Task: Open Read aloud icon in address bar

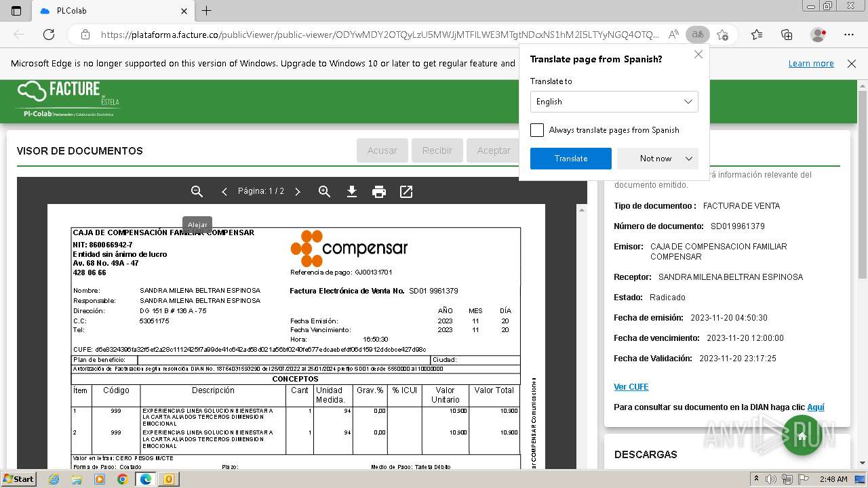Action: [673, 35]
